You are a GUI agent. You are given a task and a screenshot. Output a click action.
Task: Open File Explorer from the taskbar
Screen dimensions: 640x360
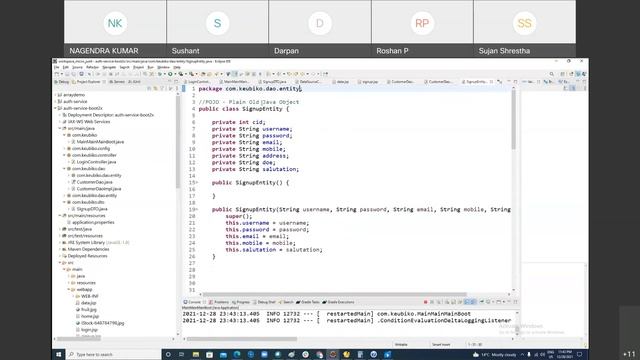tap(196, 354)
